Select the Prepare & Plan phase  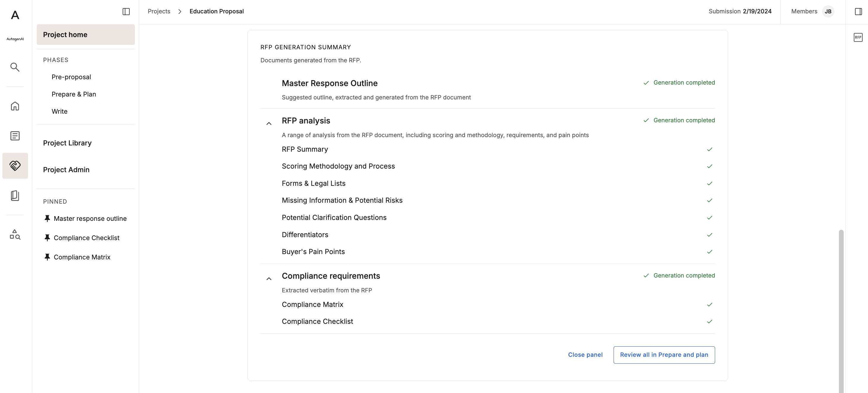pyautogui.click(x=73, y=94)
